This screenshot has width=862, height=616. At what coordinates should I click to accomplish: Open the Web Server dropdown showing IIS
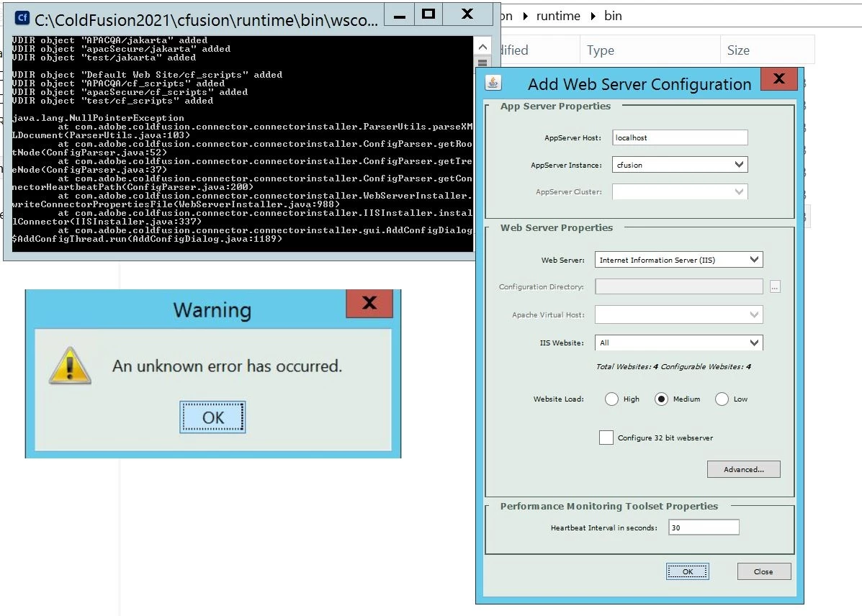coord(679,260)
